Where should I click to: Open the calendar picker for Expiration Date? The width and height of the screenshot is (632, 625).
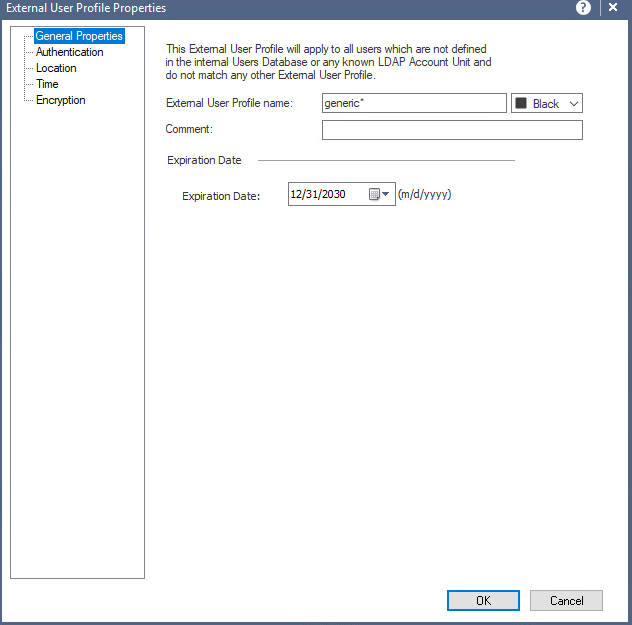click(379, 194)
